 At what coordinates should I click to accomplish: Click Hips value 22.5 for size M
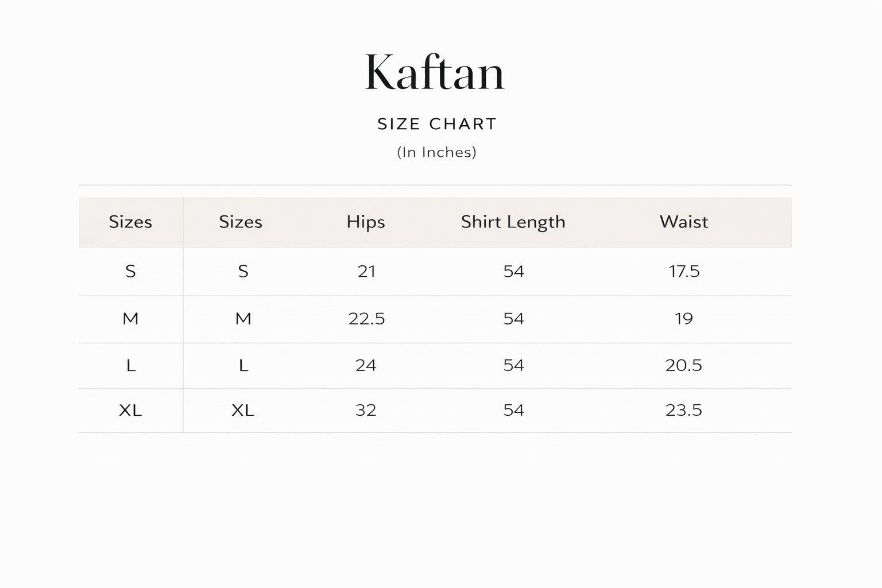click(x=366, y=319)
